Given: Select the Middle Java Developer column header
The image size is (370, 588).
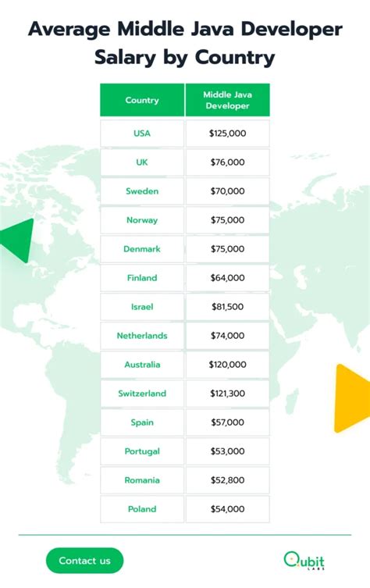Looking at the screenshot, I should pos(228,100).
